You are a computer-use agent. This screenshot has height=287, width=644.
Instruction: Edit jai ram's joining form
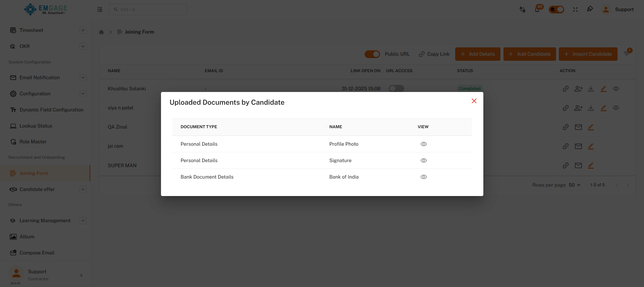pos(591,146)
